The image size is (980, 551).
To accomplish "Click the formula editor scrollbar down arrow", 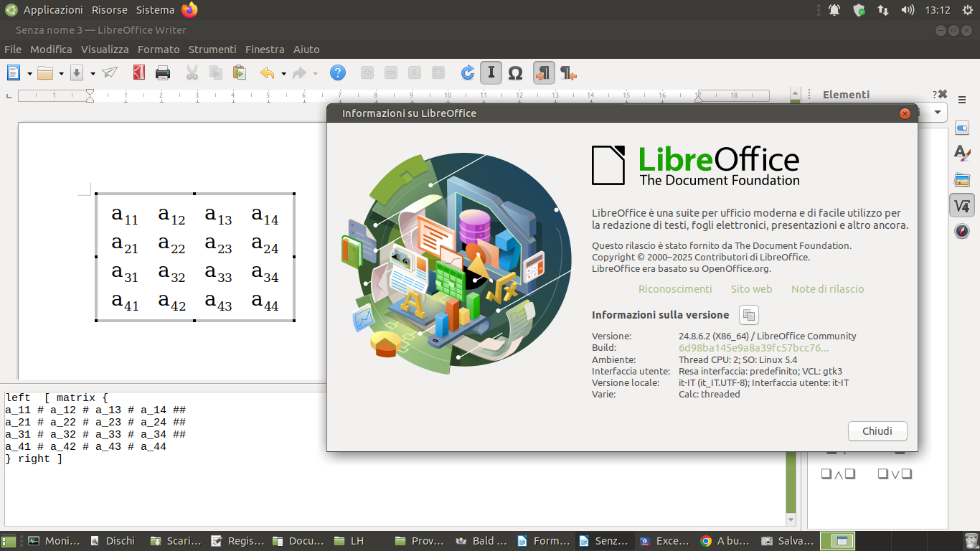I will point(791,519).
